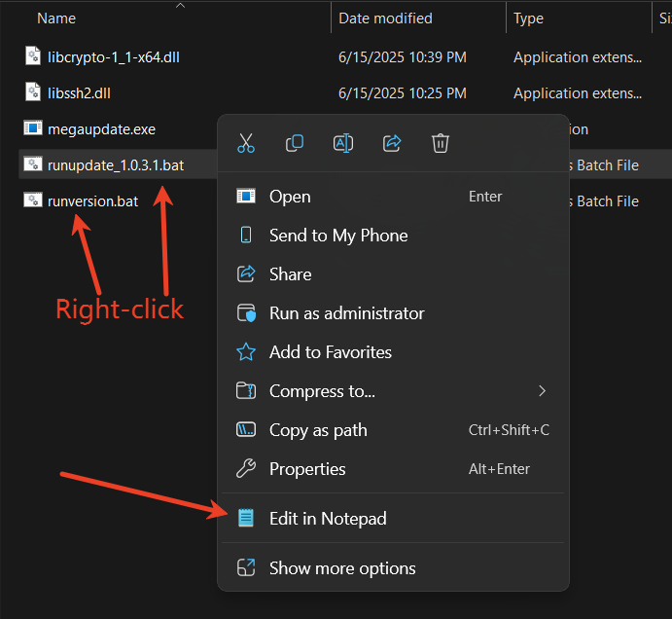Click the Type cell of libssh2.dll
The image size is (672, 619).
pos(578,93)
